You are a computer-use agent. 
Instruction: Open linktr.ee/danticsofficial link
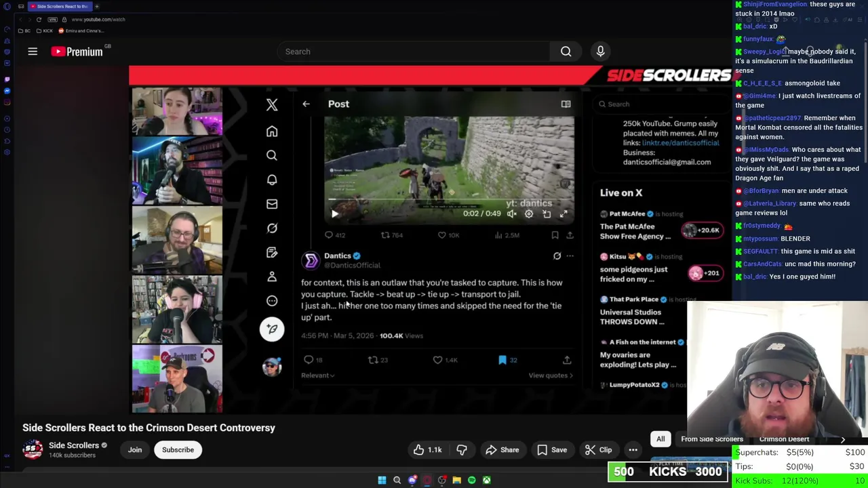(x=680, y=143)
